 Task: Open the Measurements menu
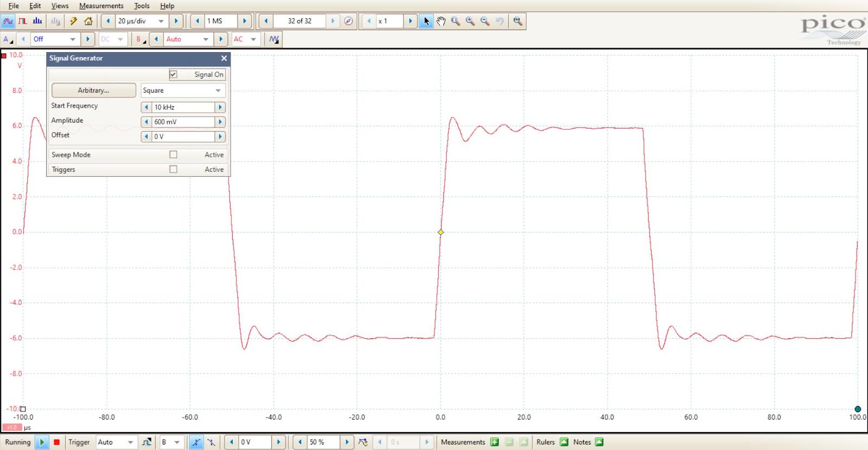(x=101, y=6)
